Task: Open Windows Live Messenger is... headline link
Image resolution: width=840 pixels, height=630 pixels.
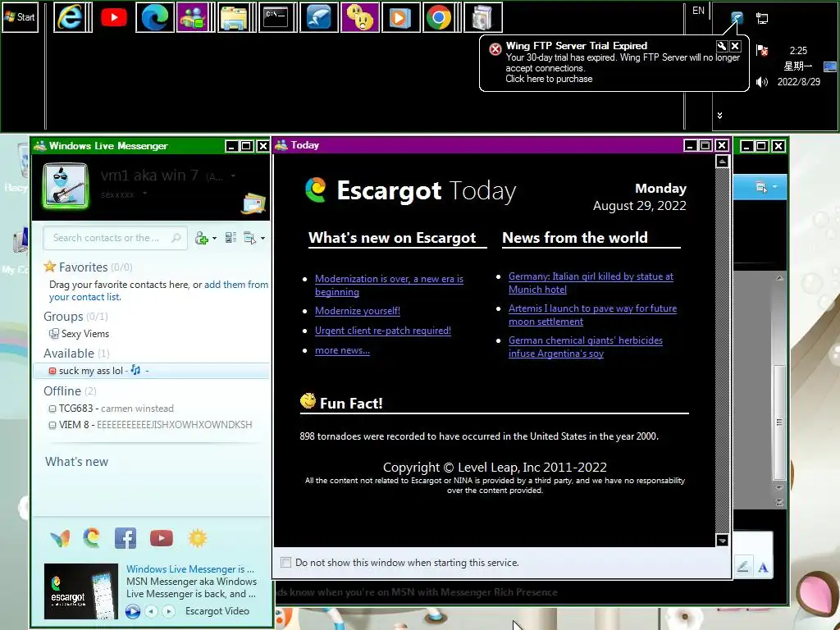Action: pyautogui.click(x=190, y=569)
